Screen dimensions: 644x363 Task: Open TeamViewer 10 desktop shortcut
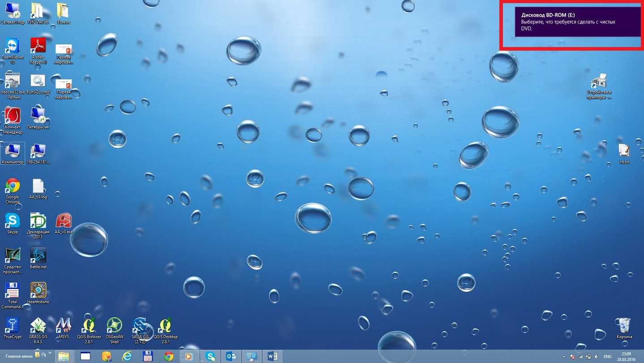tap(12, 47)
